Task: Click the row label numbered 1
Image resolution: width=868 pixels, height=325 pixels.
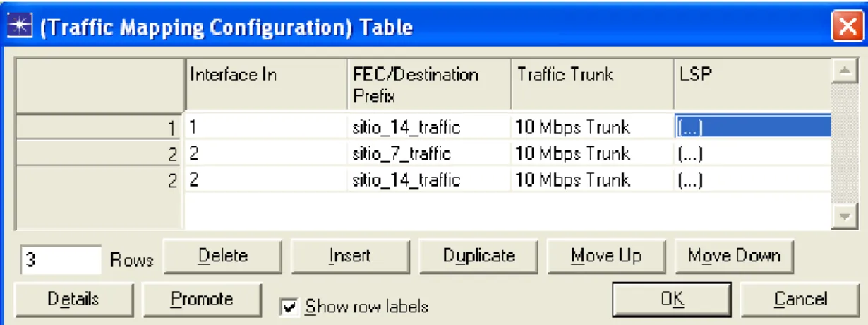Action: pos(100,127)
